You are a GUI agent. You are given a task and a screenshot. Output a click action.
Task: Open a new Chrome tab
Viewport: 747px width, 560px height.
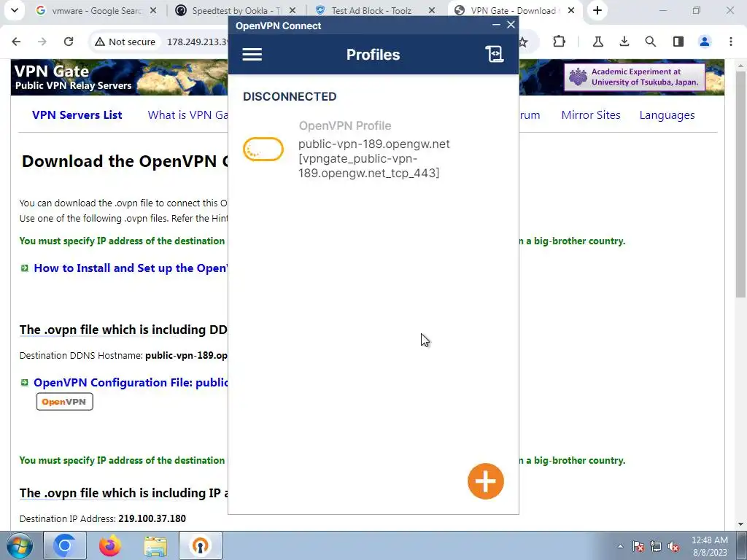pos(597,10)
